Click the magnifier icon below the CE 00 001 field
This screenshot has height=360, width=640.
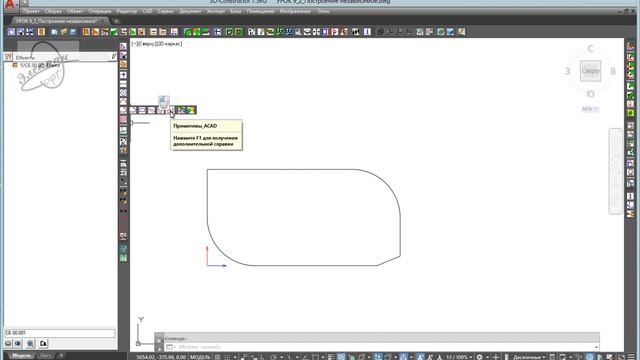(x=31, y=344)
